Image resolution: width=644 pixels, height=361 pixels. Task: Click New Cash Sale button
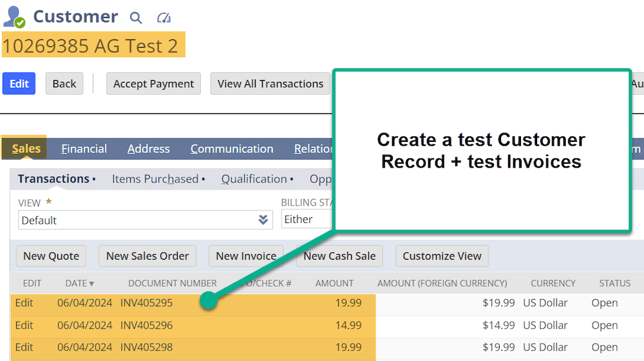tap(339, 256)
